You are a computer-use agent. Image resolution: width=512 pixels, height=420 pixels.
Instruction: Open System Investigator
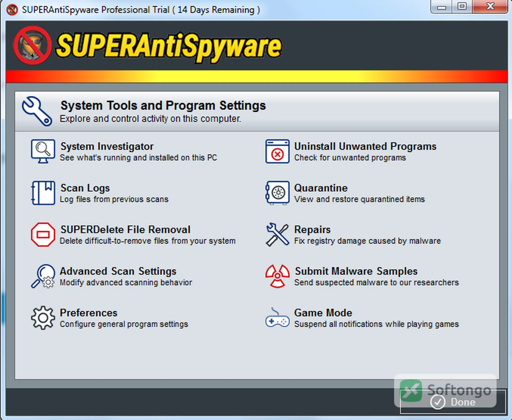(x=107, y=146)
